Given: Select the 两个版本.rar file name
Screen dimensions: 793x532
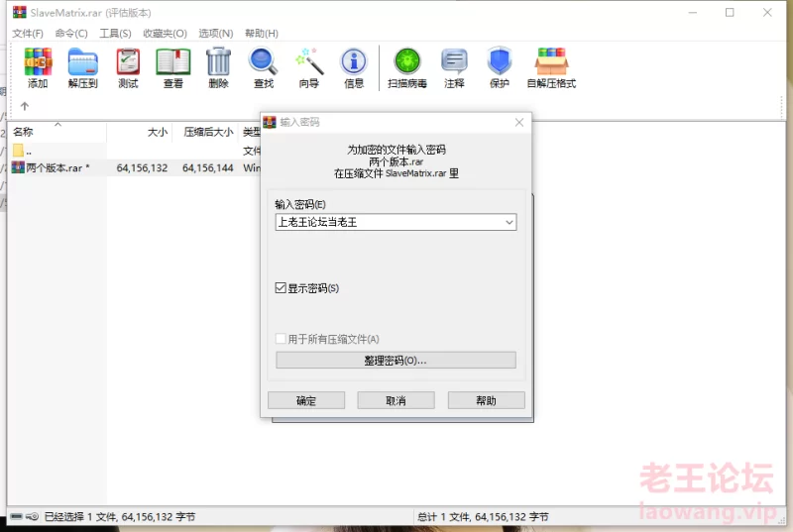Looking at the screenshot, I should tap(55, 167).
